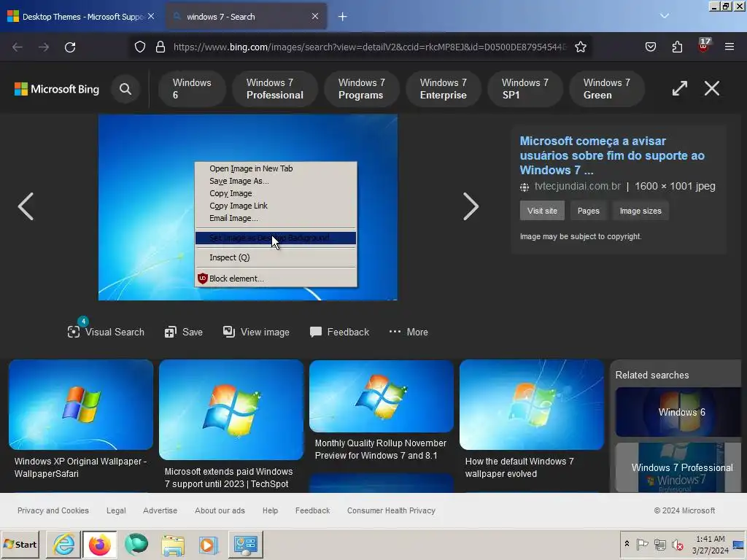
Task: Click the Windows 6 suggestion chip
Action: pyautogui.click(x=192, y=89)
